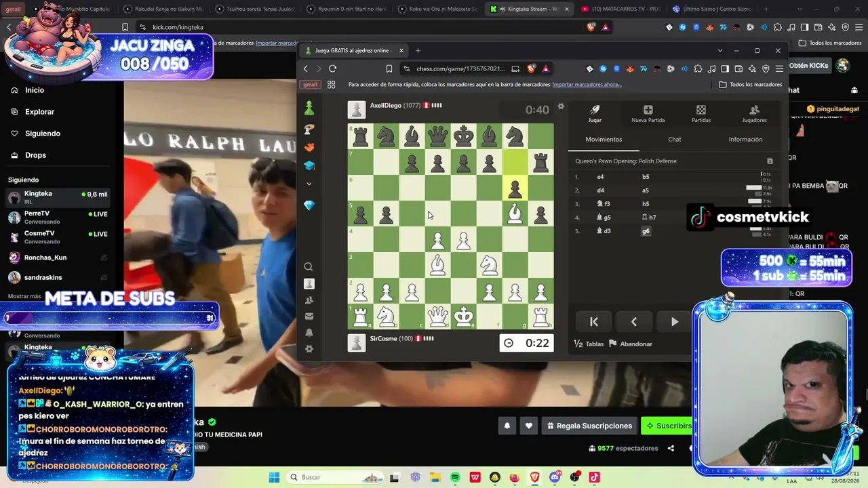Jump to first move in move list
The height and width of the screenshot is (488, 868).
click(594, 322)
